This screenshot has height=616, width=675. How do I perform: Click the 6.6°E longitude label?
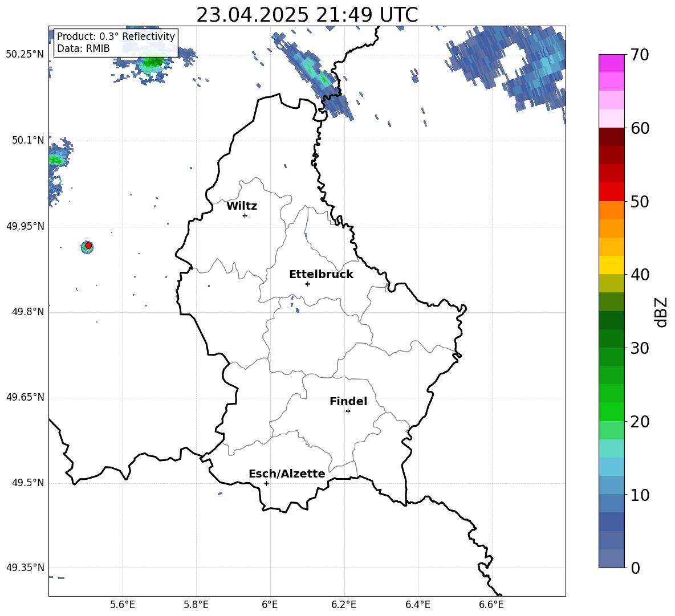point(491,605)
